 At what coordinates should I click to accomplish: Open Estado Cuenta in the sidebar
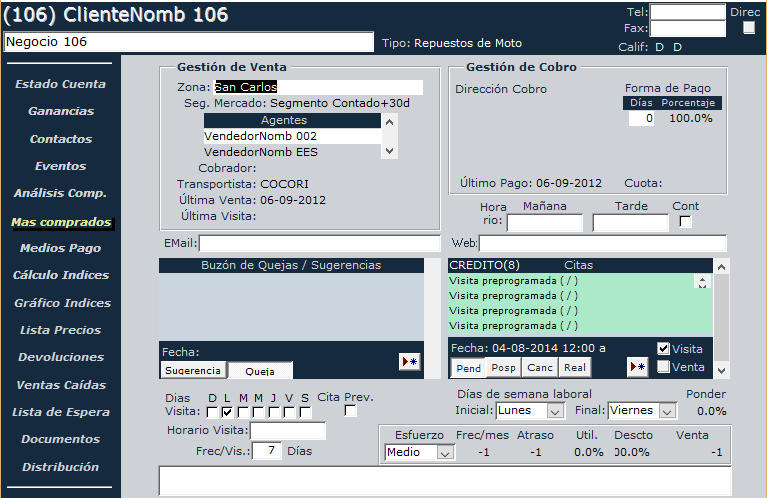(x=60, y=84)
